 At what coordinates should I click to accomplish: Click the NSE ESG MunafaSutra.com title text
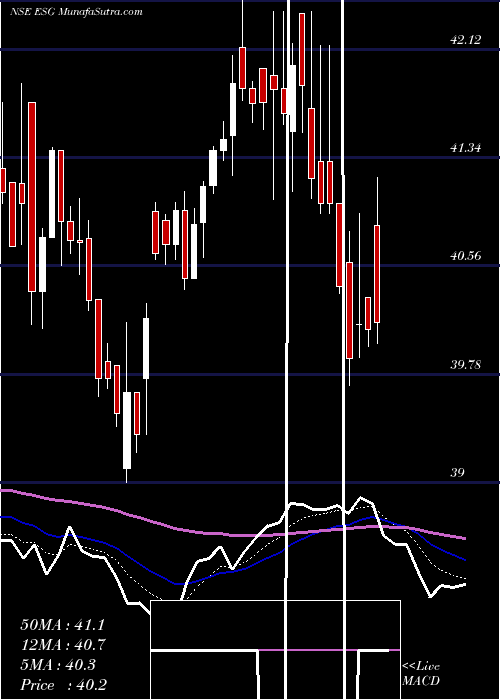click(76, 12)
